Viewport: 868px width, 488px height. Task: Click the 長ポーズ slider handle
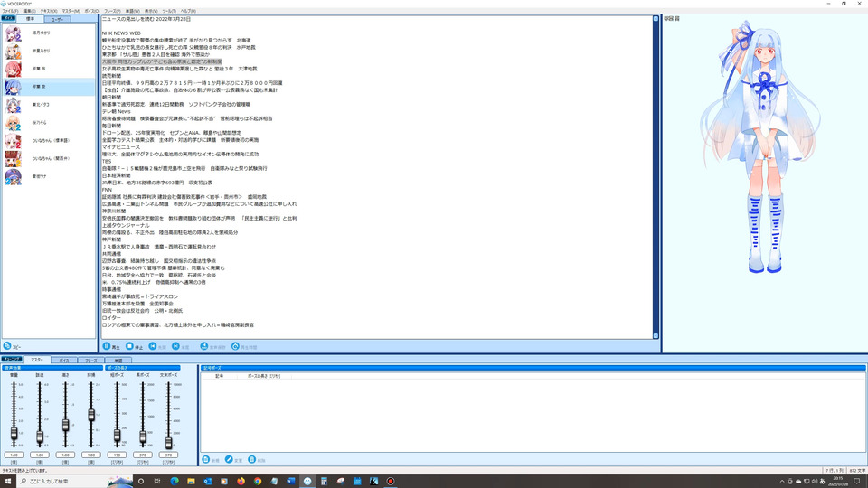(143, 437)
